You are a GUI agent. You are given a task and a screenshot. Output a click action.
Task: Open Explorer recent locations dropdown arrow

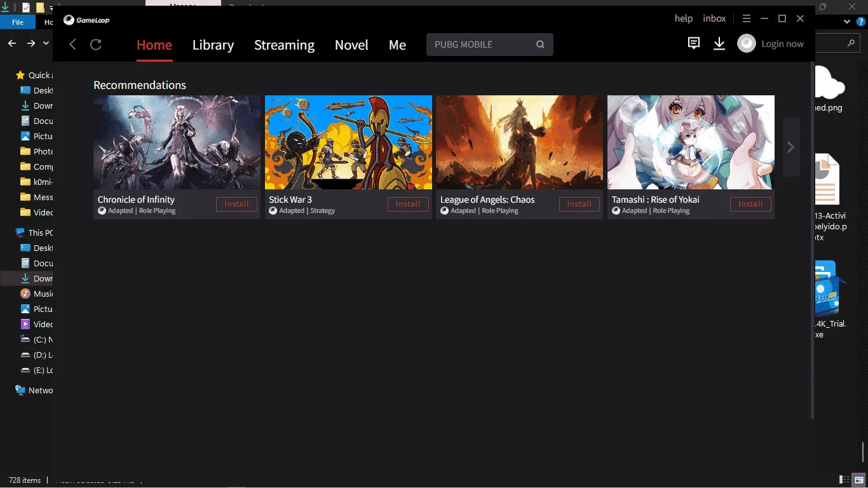click(46, 43)
